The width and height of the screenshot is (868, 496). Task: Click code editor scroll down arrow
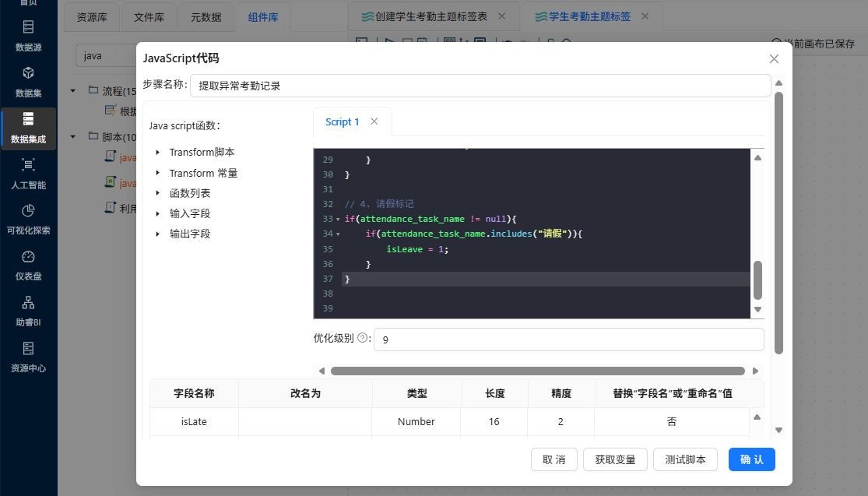point(757,309)
